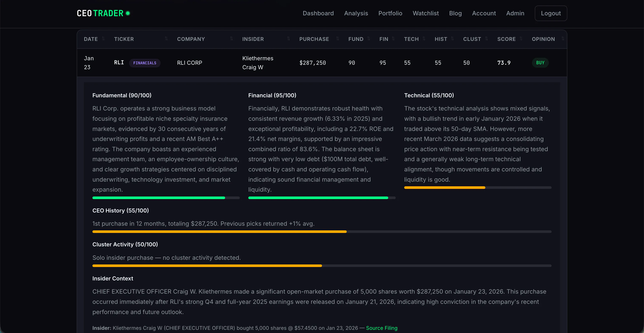
Task: Click the CLUST score 50 cell
Action: (467, 63)
